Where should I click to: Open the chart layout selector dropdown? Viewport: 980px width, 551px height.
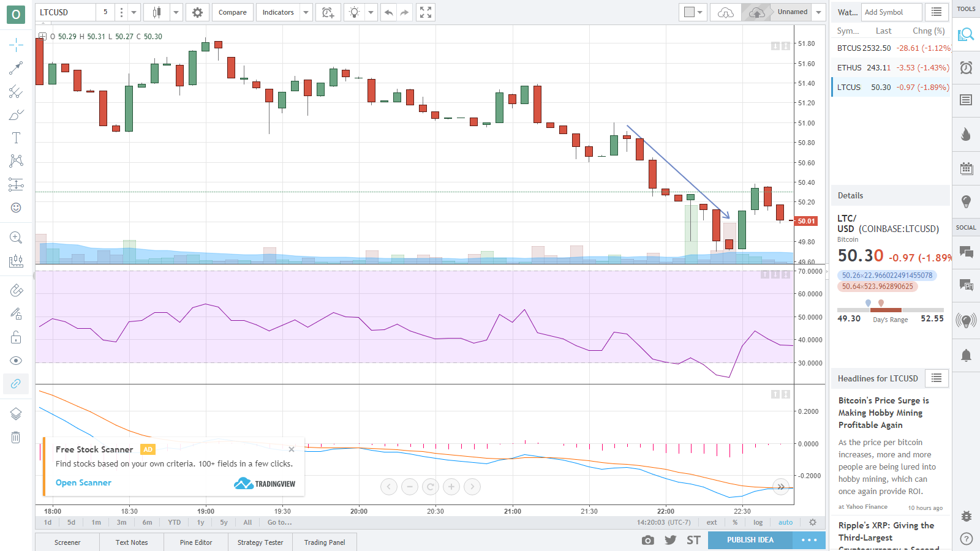tap(693, 12)
